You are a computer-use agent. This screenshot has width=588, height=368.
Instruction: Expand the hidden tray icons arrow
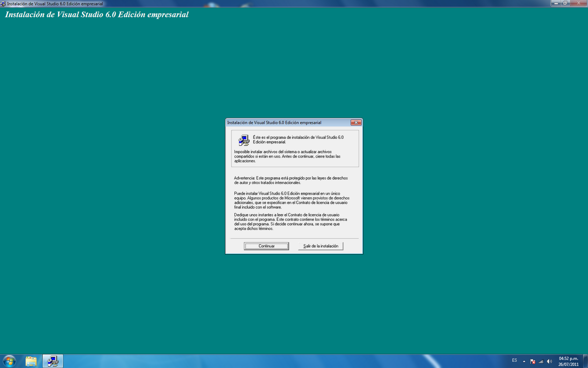tap(523, 361)
